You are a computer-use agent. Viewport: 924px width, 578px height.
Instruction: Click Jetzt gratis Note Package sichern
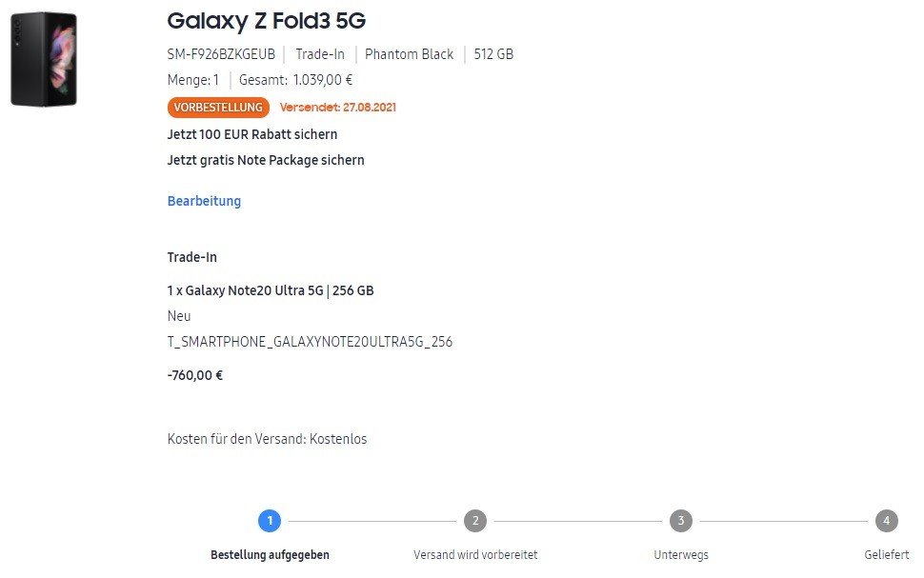[266, 160]
